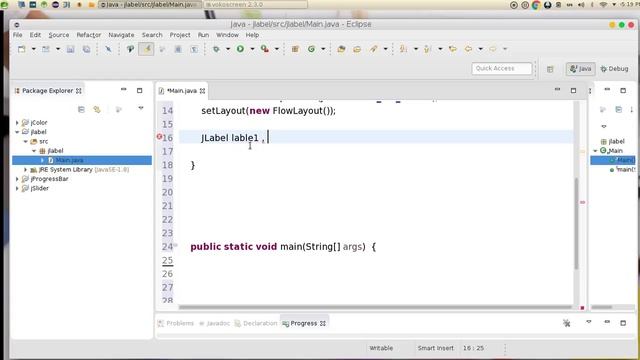Click the Chrome icon in system tray
The height and width of the screenshot is (360, 640).
click(x=536, y=5)
